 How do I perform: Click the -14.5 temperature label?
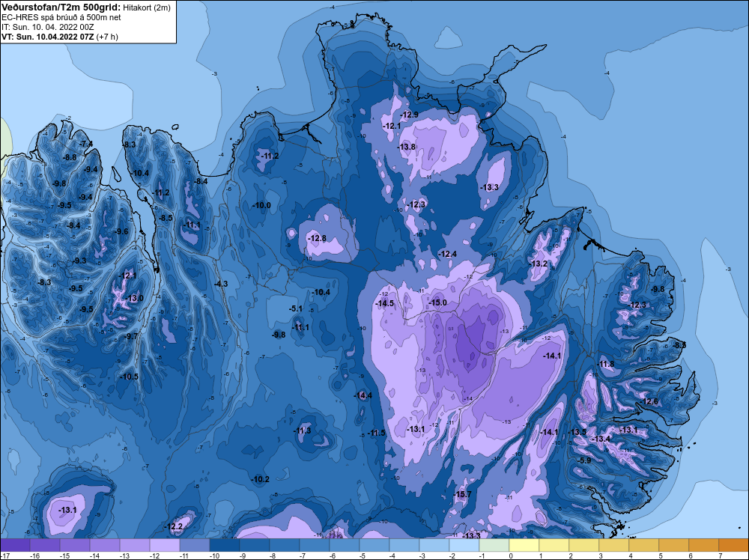point(385,304)
